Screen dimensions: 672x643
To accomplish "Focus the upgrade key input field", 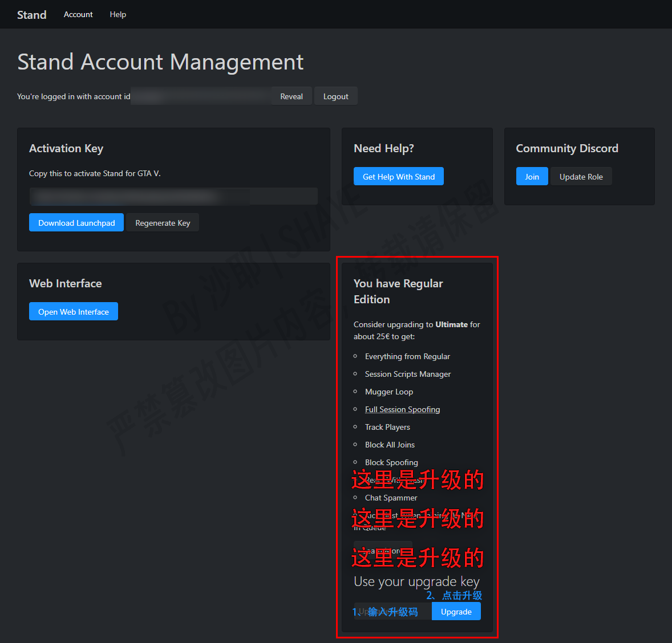I will [x=392, y=612].
